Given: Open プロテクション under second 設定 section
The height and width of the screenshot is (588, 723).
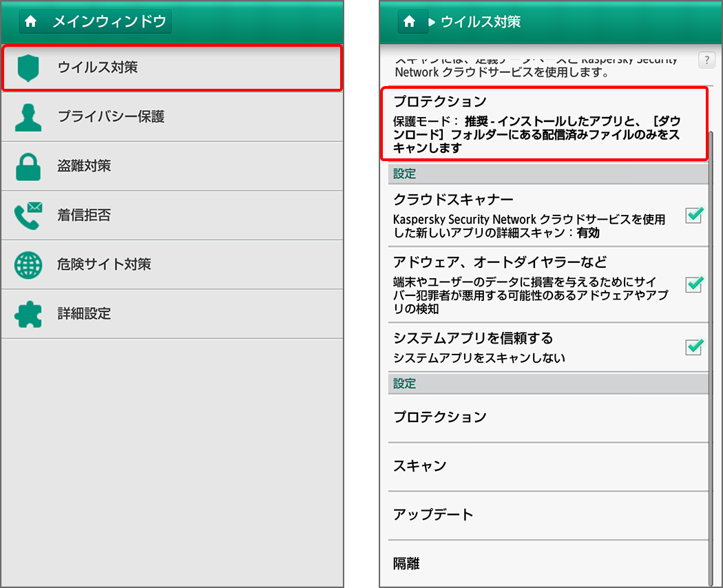Looking at the screenshot, I should coord(439,417).
